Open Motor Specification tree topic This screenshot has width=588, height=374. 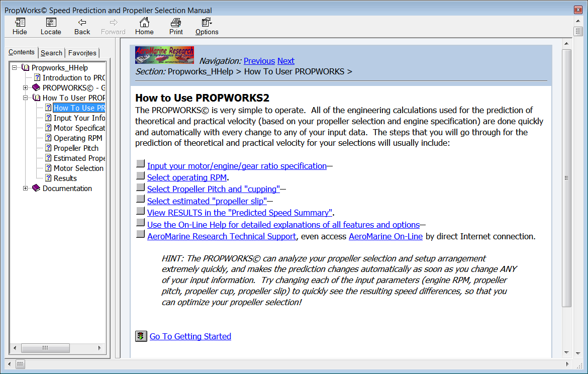click(79, 128)
